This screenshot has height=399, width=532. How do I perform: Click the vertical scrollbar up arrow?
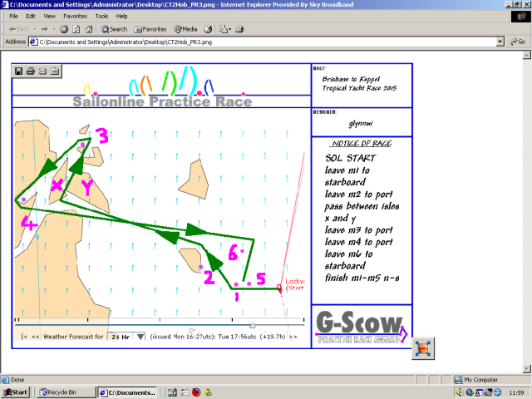(526, 55)
